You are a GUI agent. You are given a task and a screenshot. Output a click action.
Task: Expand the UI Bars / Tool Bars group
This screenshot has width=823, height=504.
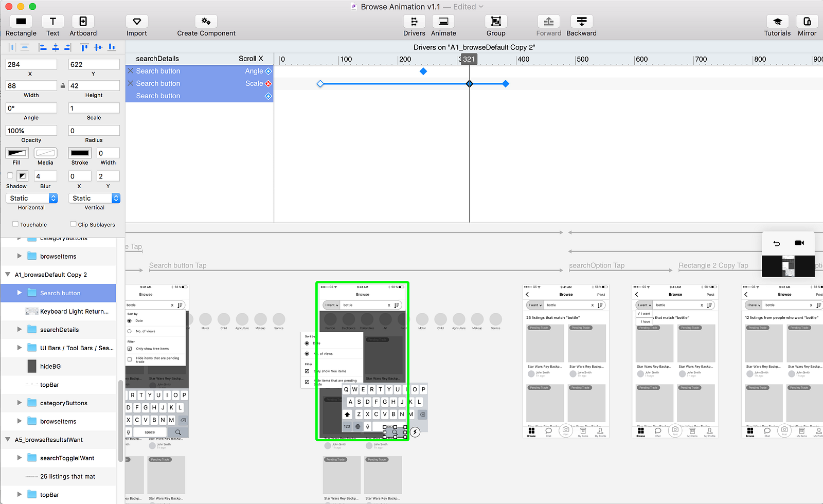[x=20, y=348]
